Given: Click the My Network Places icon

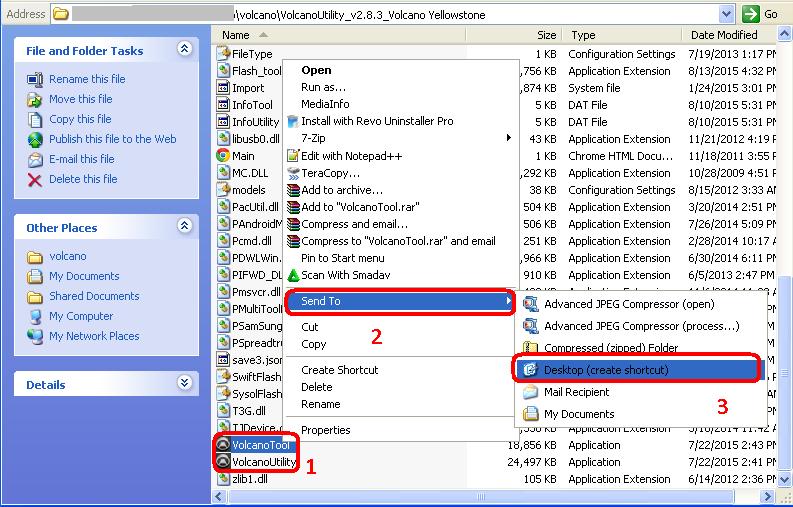Looking at the screenshot, I should (35, 336).
